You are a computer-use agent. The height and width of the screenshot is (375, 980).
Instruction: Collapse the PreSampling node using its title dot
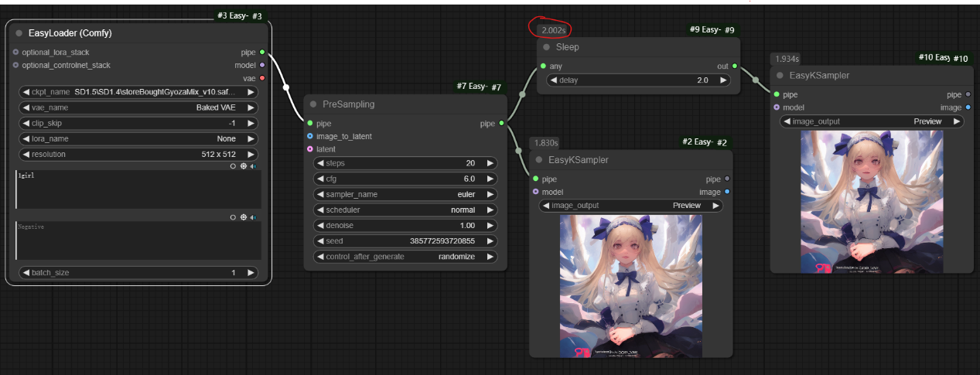tap(313, 104)
